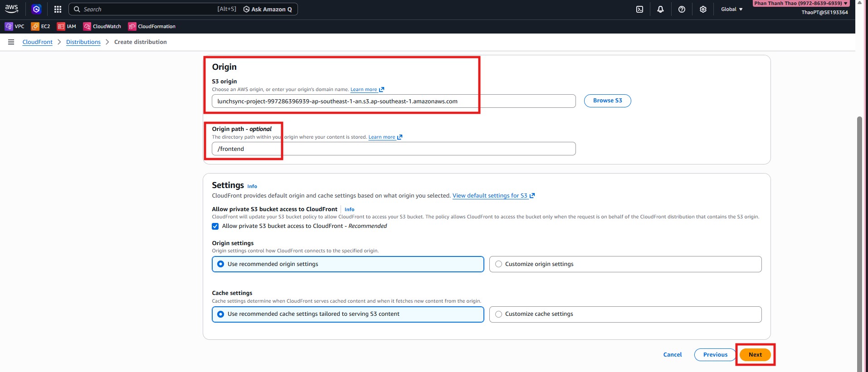Viewport: 868px width, 372px height.
Task: Click the Browse S3 button
Action: [x=607, y=101]
